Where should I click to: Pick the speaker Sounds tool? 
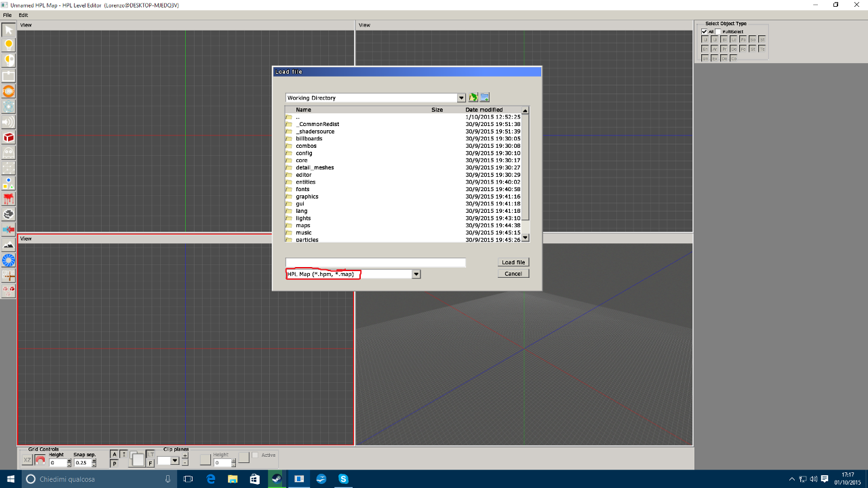pyautogui.click(x=8, y=122)
